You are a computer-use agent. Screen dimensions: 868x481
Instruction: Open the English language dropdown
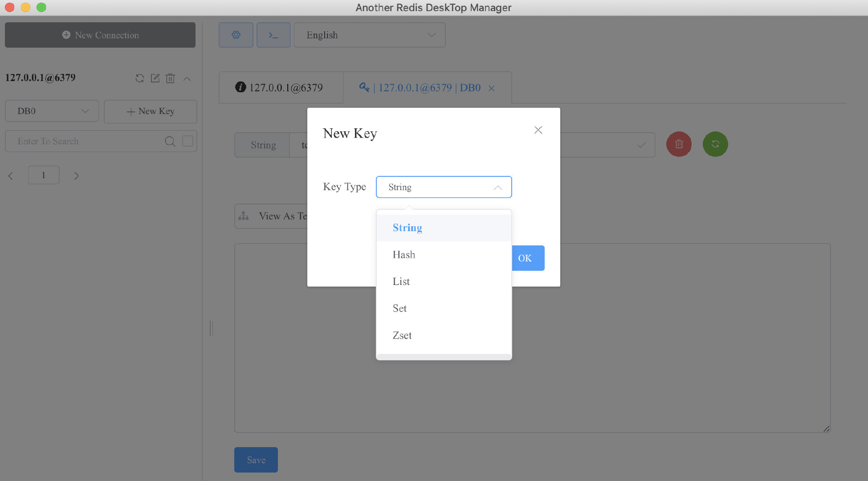pos(370,35)
